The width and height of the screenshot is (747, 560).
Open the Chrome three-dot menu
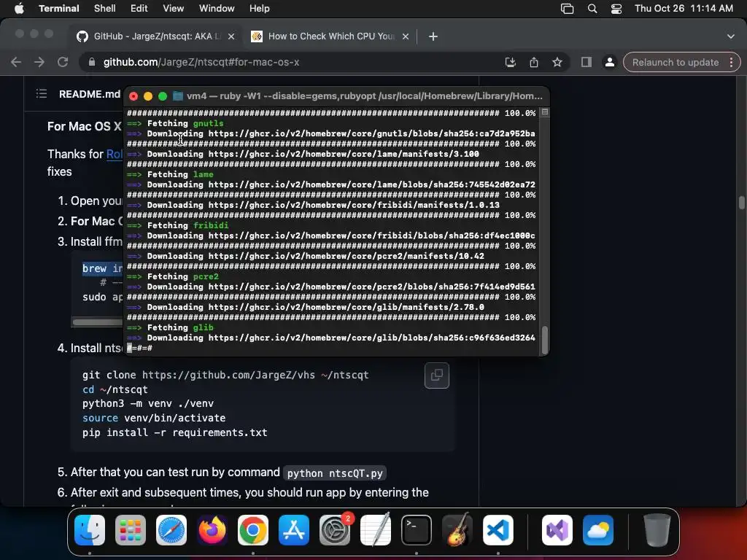(731, 63)
